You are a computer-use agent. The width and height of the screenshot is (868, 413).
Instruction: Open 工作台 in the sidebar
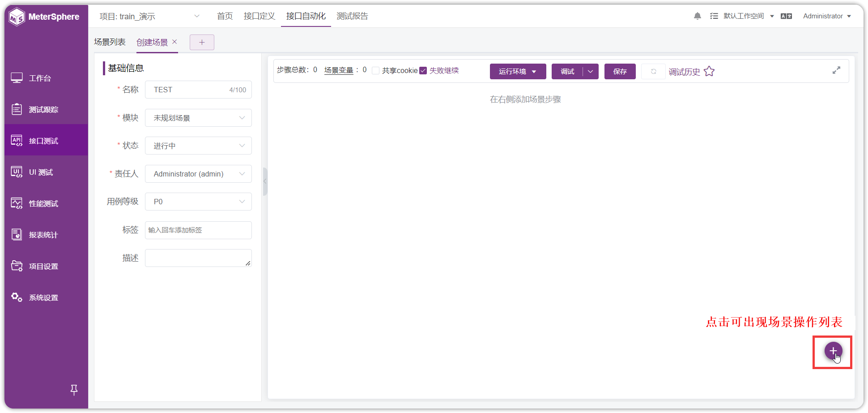point(46,78)
